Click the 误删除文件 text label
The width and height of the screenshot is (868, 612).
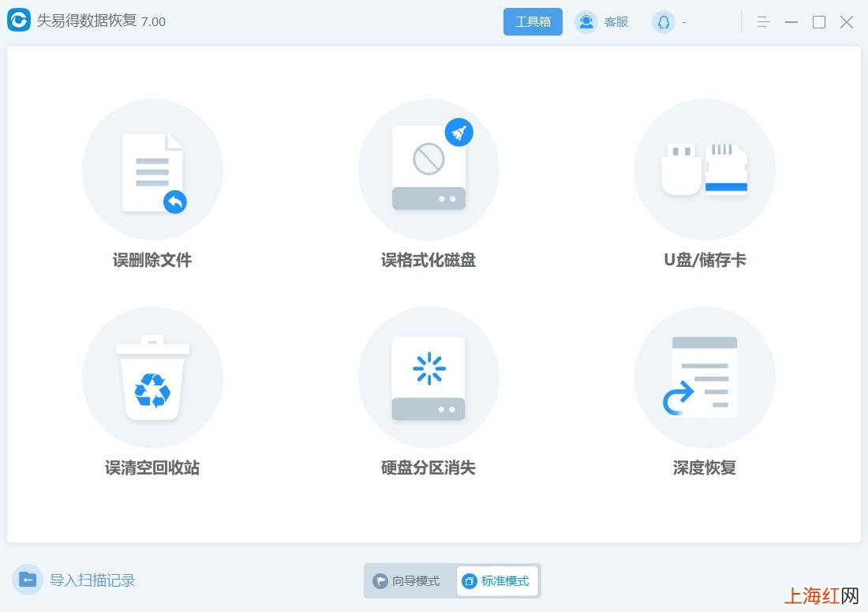coord(152,260)
